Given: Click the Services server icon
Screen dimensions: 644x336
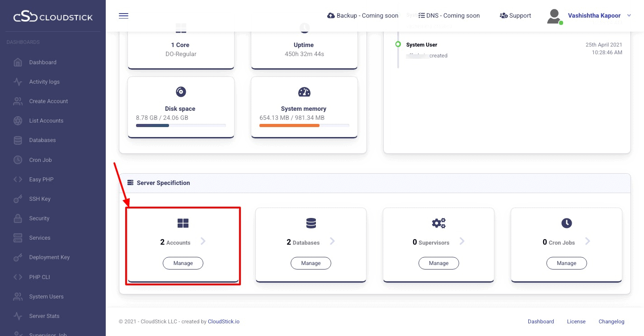Looking at the screenshot, I should click(18, 238).
